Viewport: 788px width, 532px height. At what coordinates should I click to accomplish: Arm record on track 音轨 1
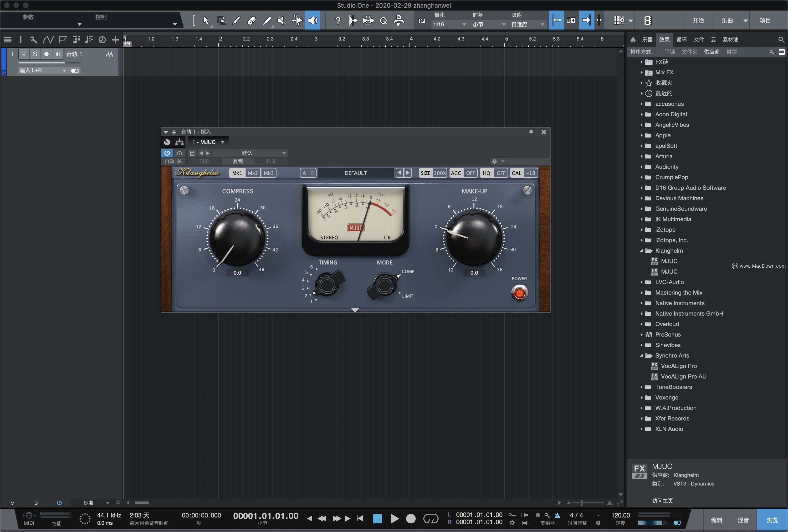tap(46, 54)
